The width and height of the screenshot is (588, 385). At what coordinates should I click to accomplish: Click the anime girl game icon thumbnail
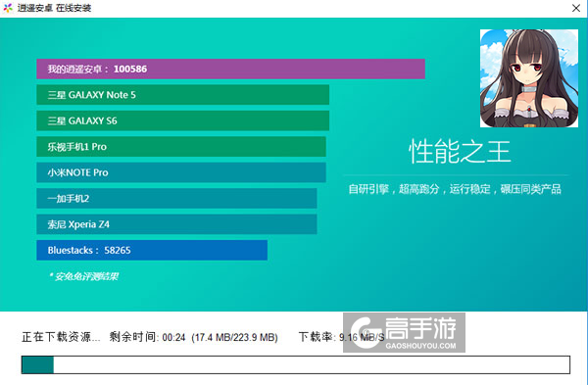pyautogui.click(x=529, y=78)
